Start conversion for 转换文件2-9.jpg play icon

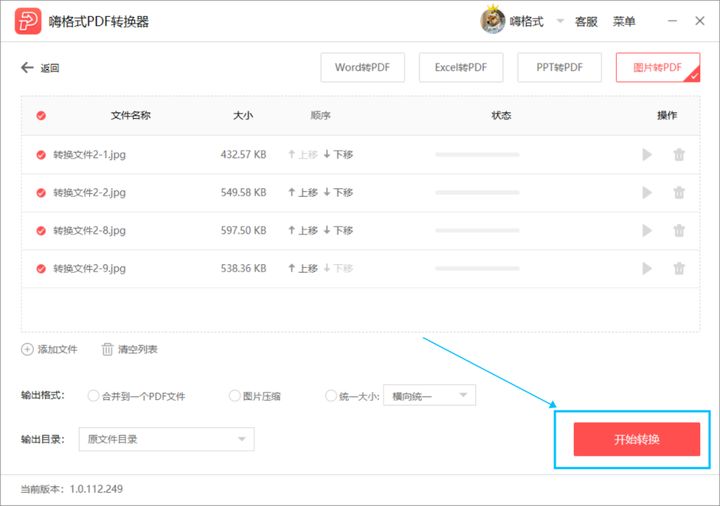pos(647,268)
